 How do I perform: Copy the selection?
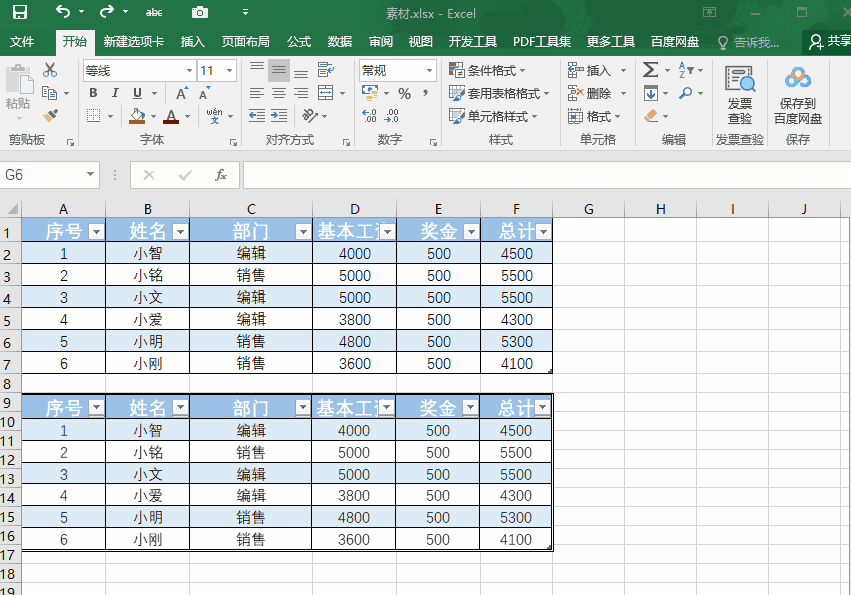pyautogui.click(x=50, y=93)
